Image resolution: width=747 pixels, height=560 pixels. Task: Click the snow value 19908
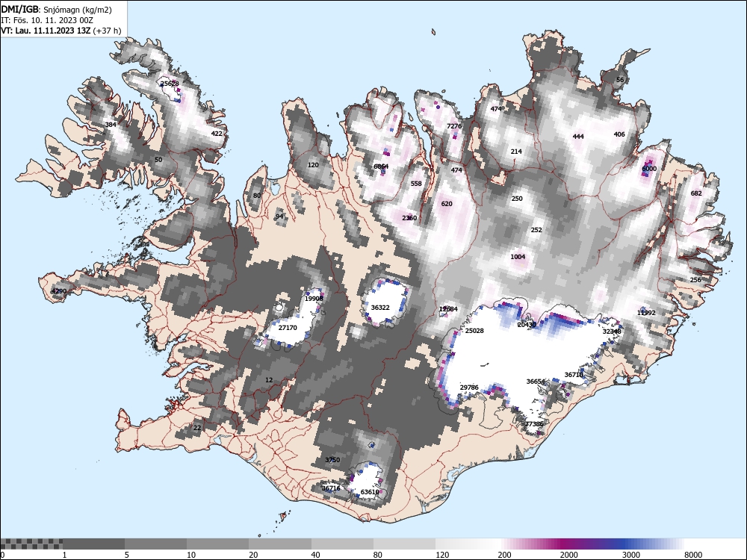click(x=314, y=298)
